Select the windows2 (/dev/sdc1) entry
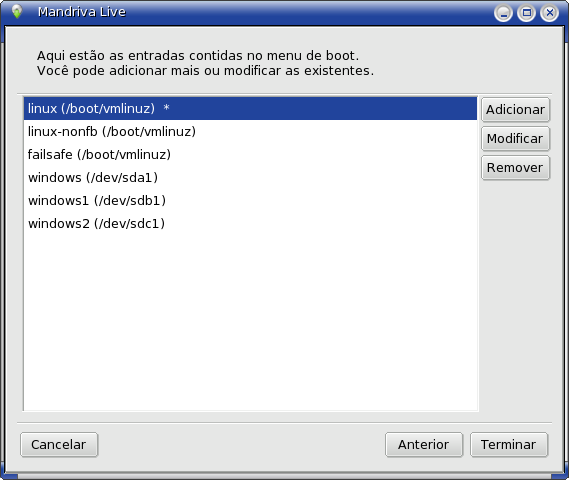Image resolution: width=569 pixels, height=480 pixels. click(x=250, y=223)
